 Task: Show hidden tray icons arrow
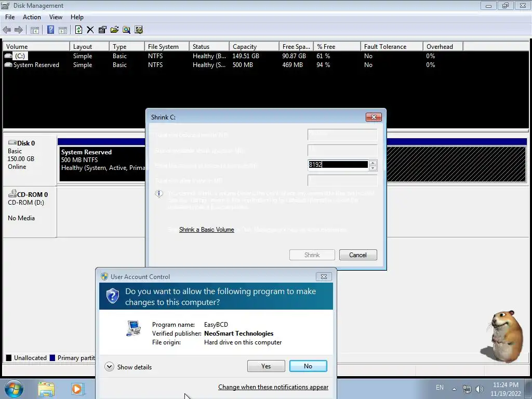[x=454, y=389]
